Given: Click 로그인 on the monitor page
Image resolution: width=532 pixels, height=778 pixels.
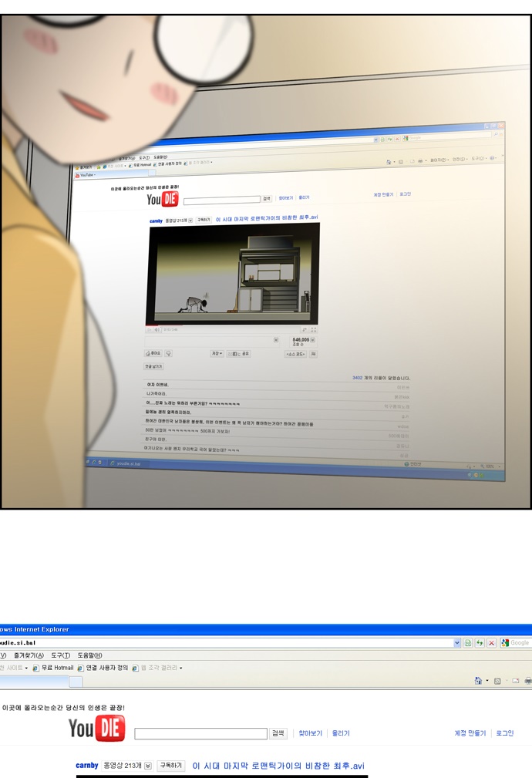Looking at the screenshot, I should 405,194.
